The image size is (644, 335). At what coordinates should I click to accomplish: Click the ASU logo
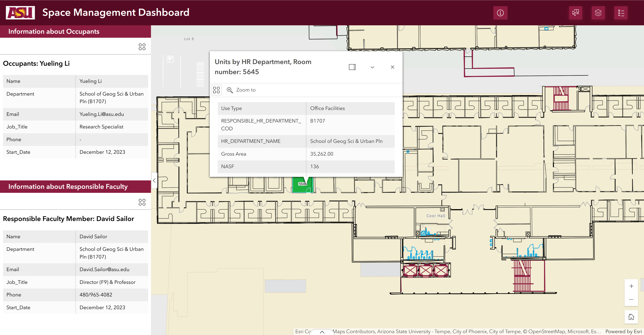[x=20, y=12]
